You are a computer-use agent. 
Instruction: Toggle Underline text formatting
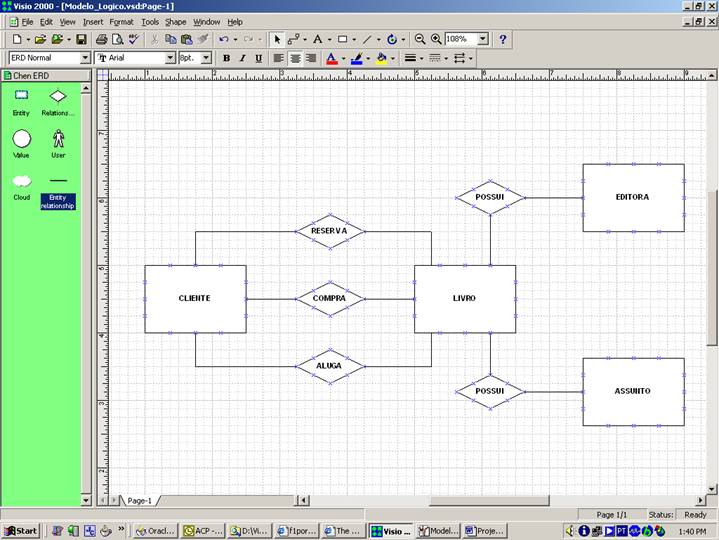tap(258, 58)
